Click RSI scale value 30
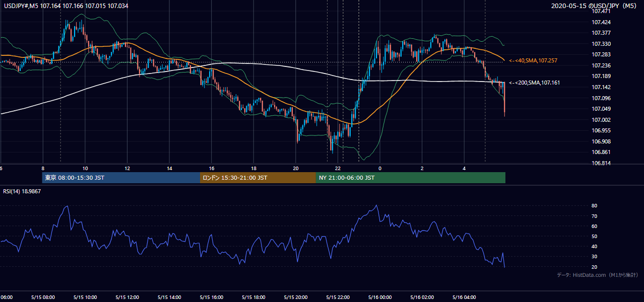Image resolution: width=644 pixels, height=302 pixels. (595, 257)
